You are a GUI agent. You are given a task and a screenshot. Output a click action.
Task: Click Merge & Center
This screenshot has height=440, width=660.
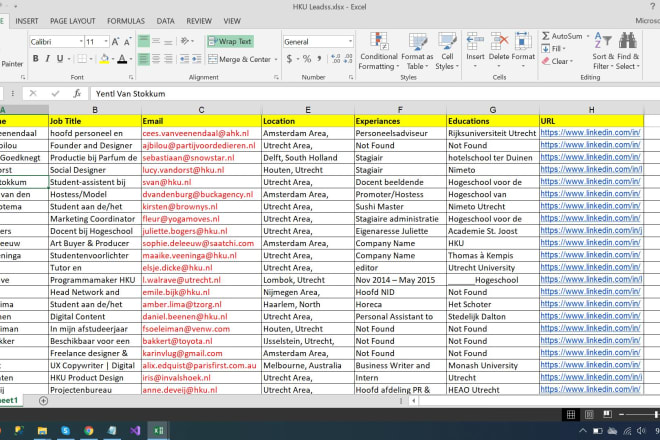click(x=240, y=59)
